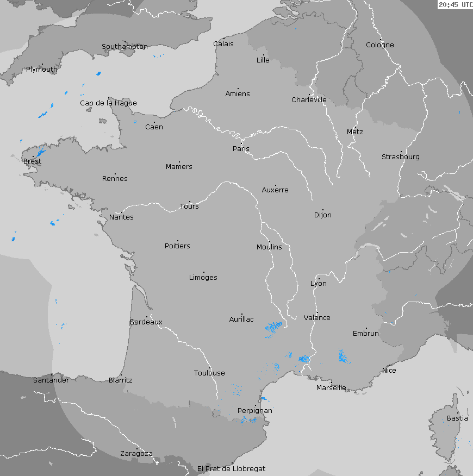The width and height of the screenshot is (473, 476).
Task: Click the Bastia label on Corsica
Action: [x=457, y=418]
